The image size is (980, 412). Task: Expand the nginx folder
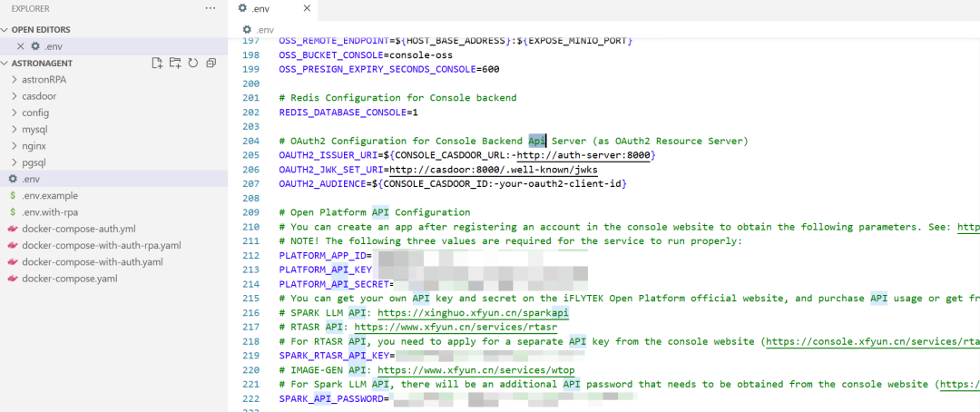click(x=15, y=146)
